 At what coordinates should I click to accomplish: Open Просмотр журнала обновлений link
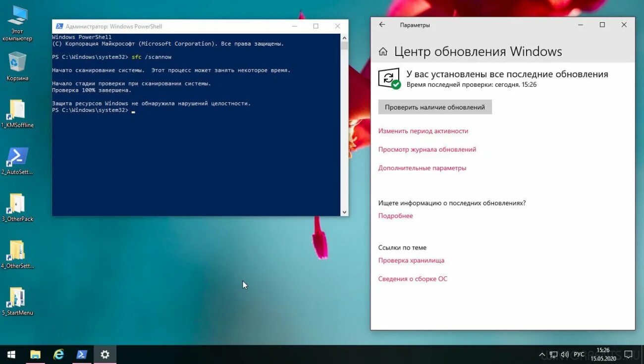(x=427, y=150)
